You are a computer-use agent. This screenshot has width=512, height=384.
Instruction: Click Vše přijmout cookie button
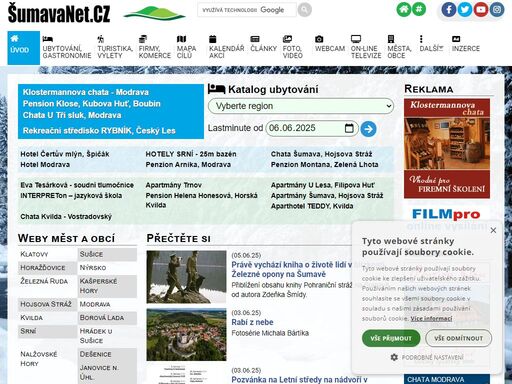(x=391, y=338)
